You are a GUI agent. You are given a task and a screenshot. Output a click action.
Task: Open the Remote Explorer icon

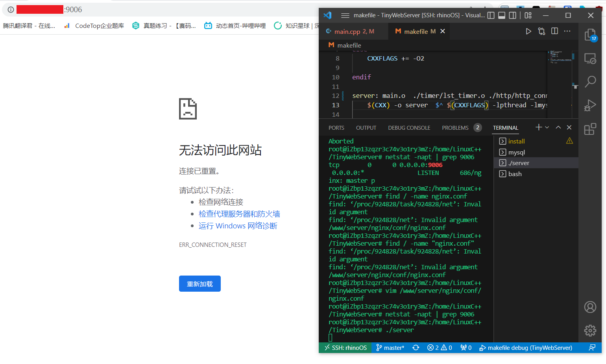(590, 58)
